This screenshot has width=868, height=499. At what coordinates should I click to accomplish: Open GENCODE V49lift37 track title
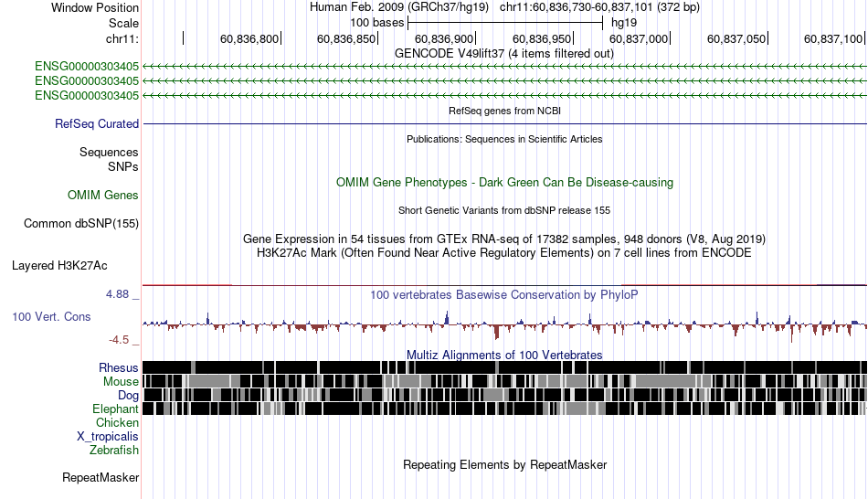503,54
